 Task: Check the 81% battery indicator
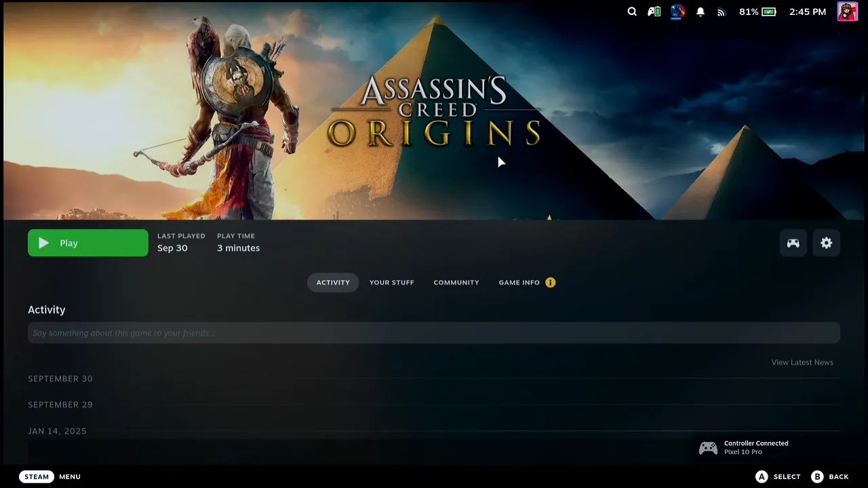[757, 12]
